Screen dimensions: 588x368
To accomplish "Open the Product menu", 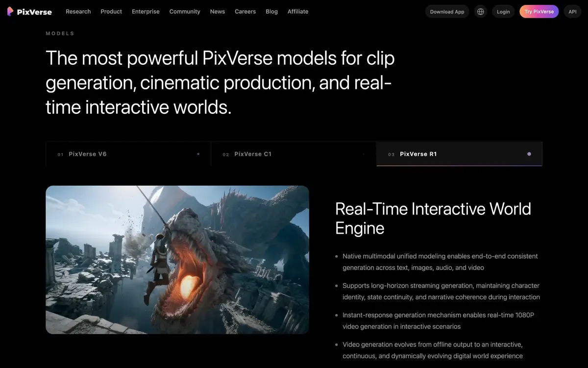I will tap(111, 11).
